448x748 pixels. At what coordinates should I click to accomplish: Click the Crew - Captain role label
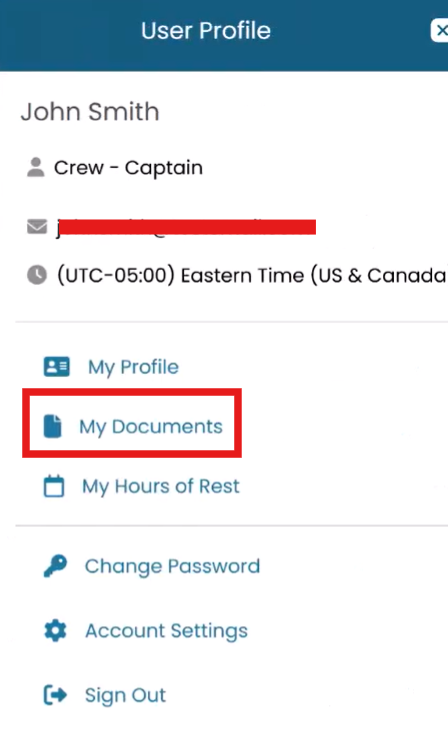tap(128, 168)
